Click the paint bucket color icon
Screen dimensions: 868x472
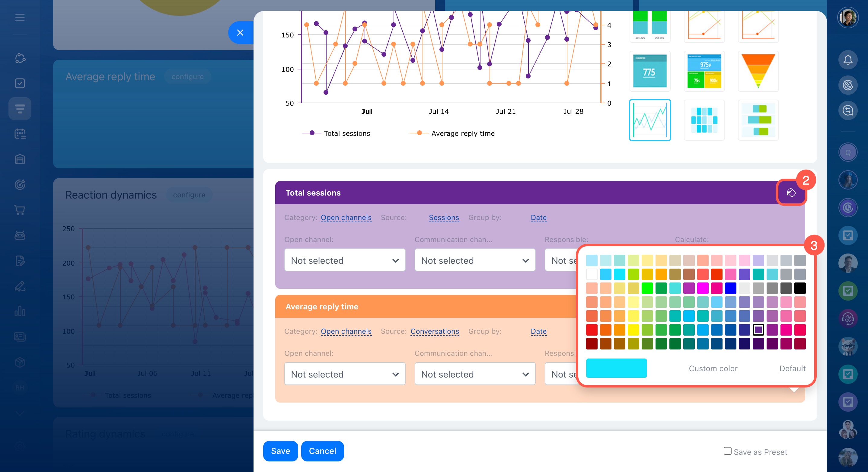pyautogui.click(x=790, y=192)
